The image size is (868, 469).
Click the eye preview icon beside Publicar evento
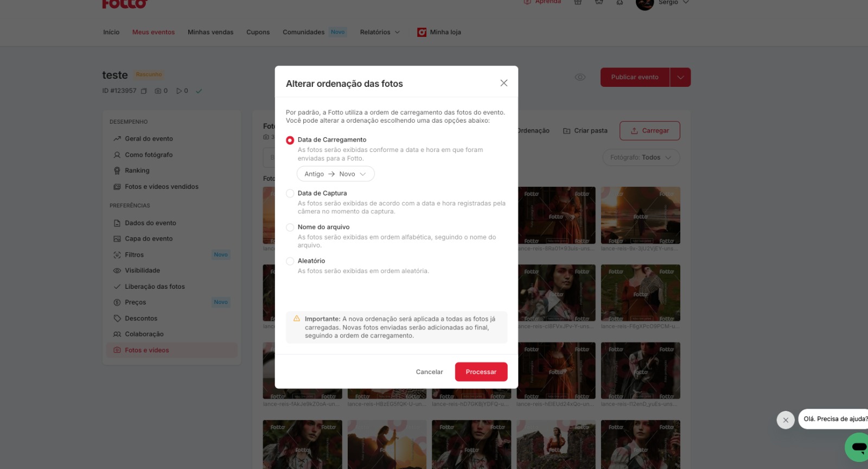tap(580, 77)
